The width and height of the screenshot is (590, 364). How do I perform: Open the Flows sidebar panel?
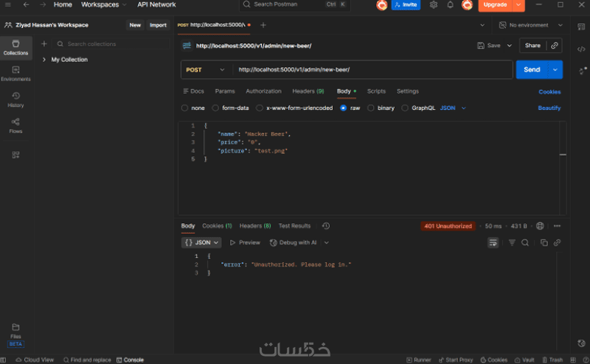click(x=15, y=125)
